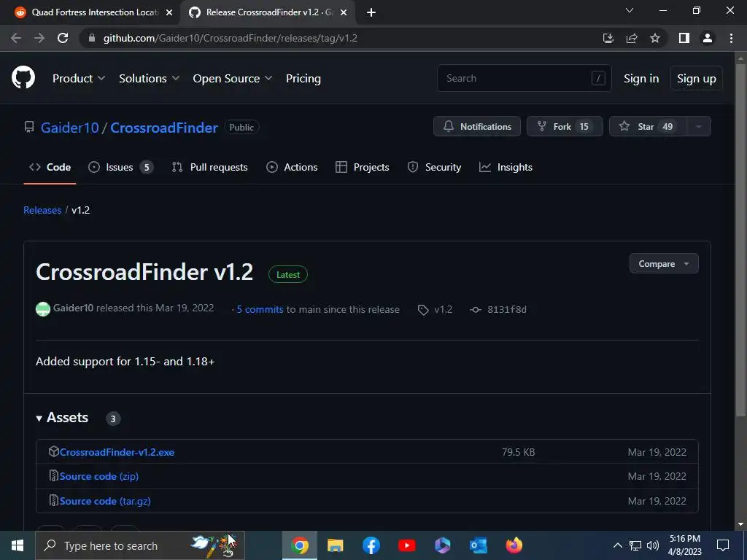Open the notification center icon
This screenshot has height=560, width=747.
[723, 545]
